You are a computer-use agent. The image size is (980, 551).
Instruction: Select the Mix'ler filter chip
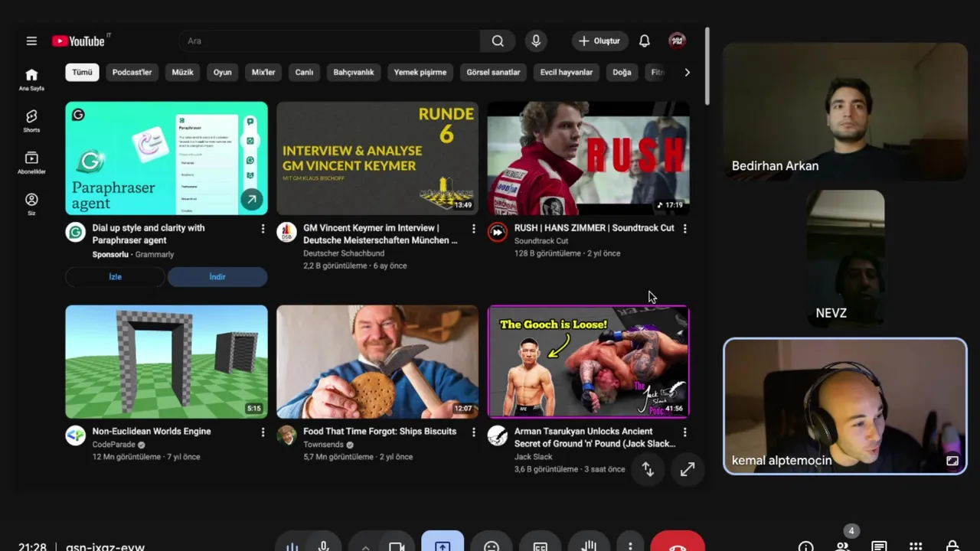click(263, 72)
